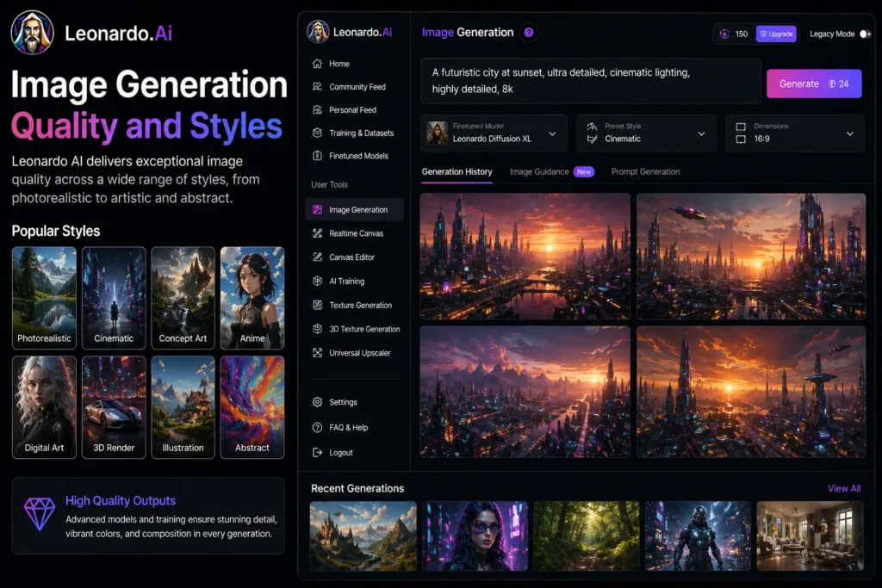Switch to Image Guidance tab
The width and height of the screenshot is (882, 588).
click(539, 172)
